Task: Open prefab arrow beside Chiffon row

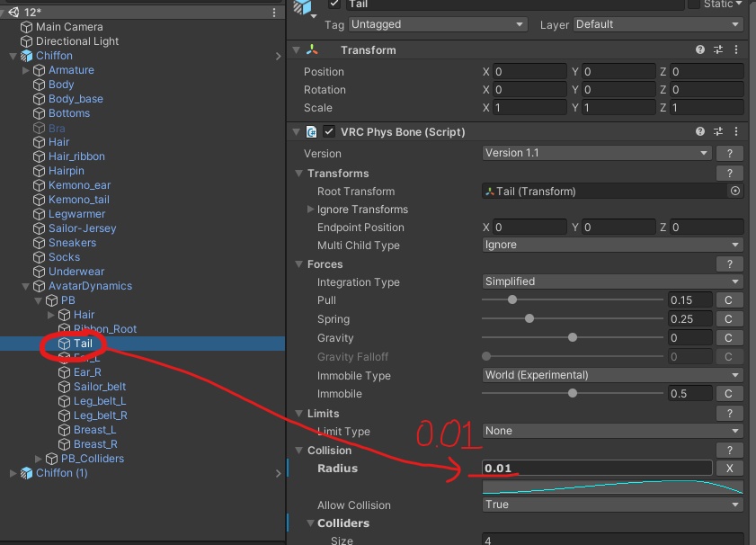Action: coord(278,57)
